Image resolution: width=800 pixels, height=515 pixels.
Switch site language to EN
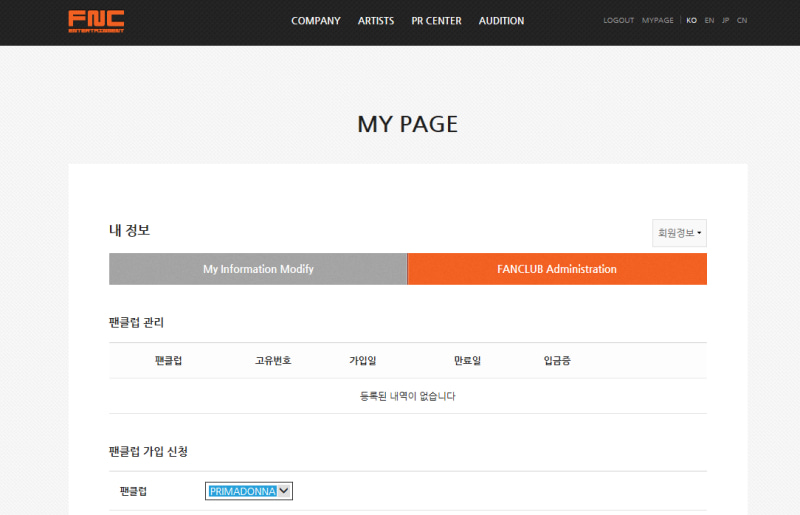coord(709,21)
